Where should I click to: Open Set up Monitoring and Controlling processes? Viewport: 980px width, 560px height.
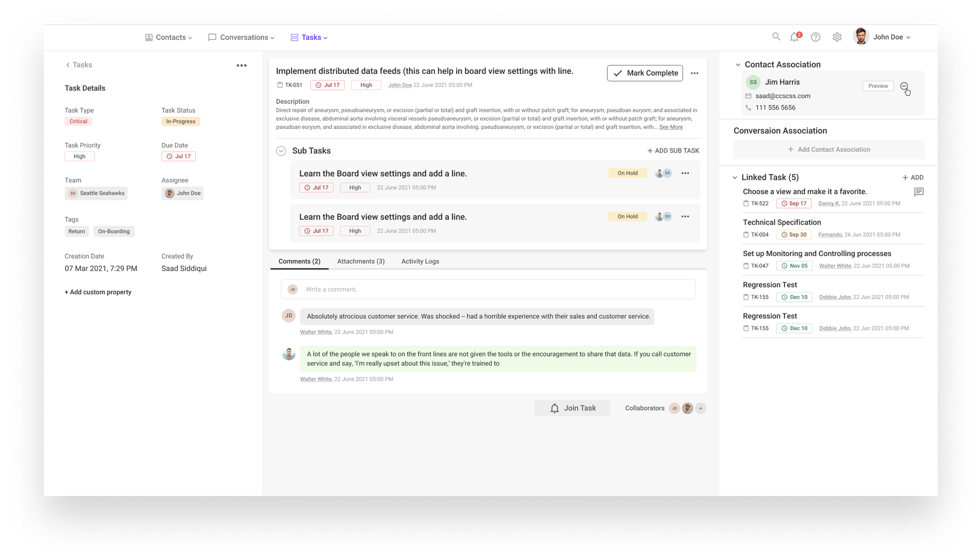[x=816, y=253]
